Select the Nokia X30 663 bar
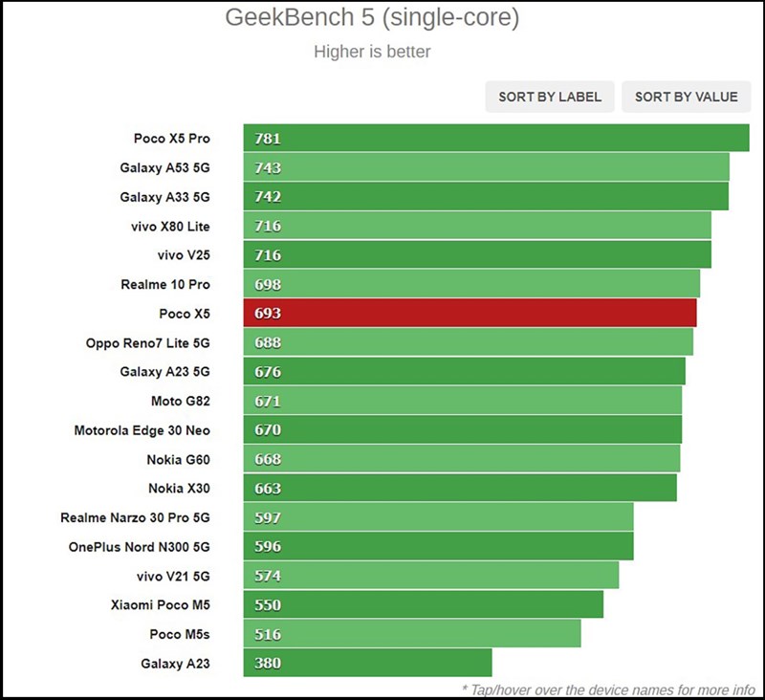Viewport: 765px width, 700px height. point(460,489)
